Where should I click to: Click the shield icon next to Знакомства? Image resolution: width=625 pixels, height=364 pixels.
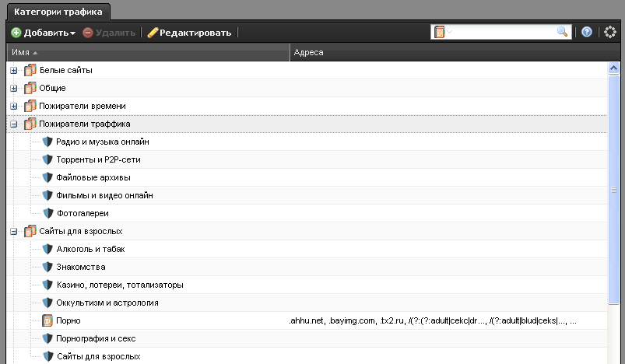[47, 267]
